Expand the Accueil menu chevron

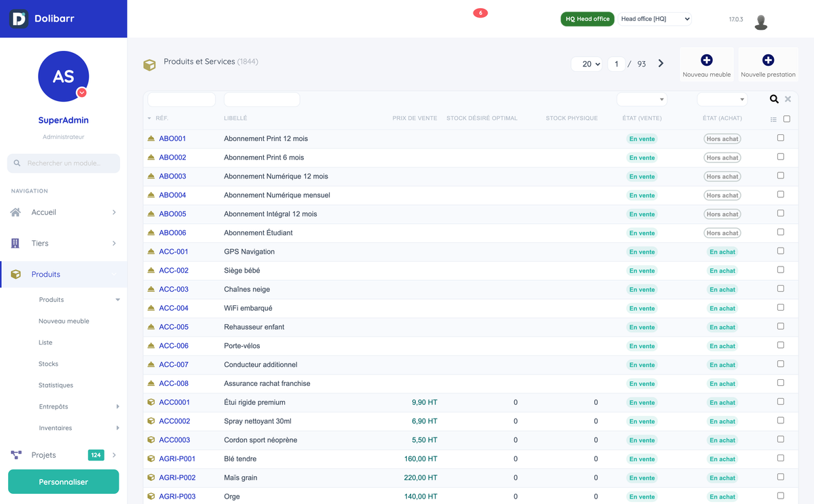pyautogui.click(x=114, y=212)
